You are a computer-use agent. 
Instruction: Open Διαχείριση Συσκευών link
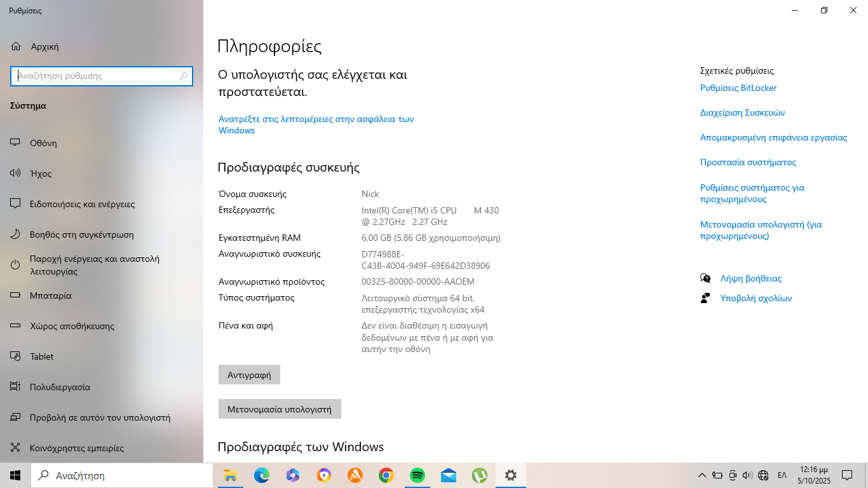742,112
